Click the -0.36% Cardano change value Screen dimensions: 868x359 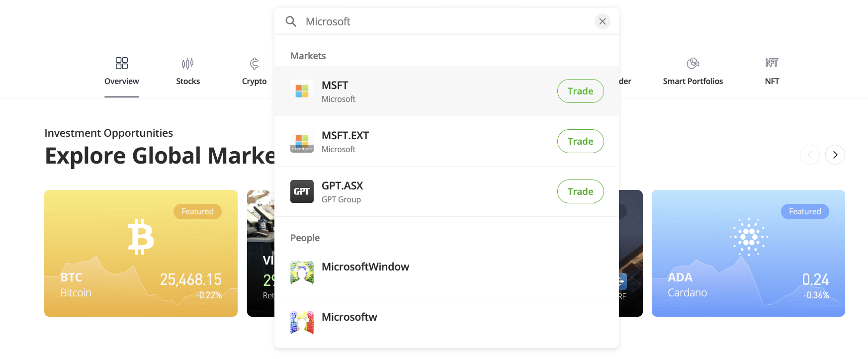point(816,295)
